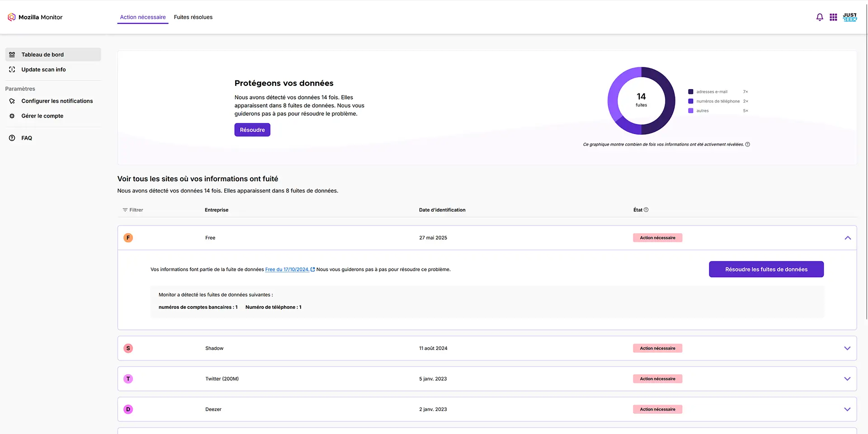The height and width of the screenshot is (434, 868).
Task: Click Résoudre les fuites de données button
Action: [x=766, y=269]
